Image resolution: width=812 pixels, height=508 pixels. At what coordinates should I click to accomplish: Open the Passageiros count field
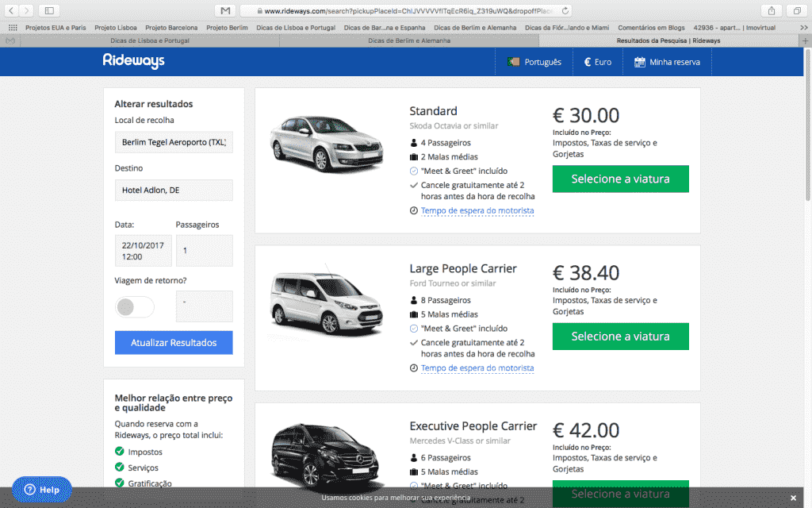click(x=204, y=251)
